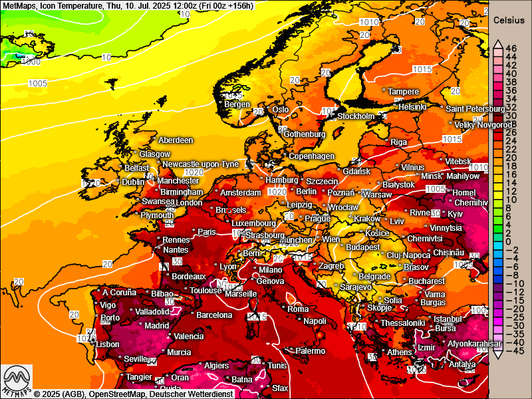The height and width of the screenshot is (399, 532).
Task: Click the upper arrow tip of the temperature scale
Action: click(497, 41)
